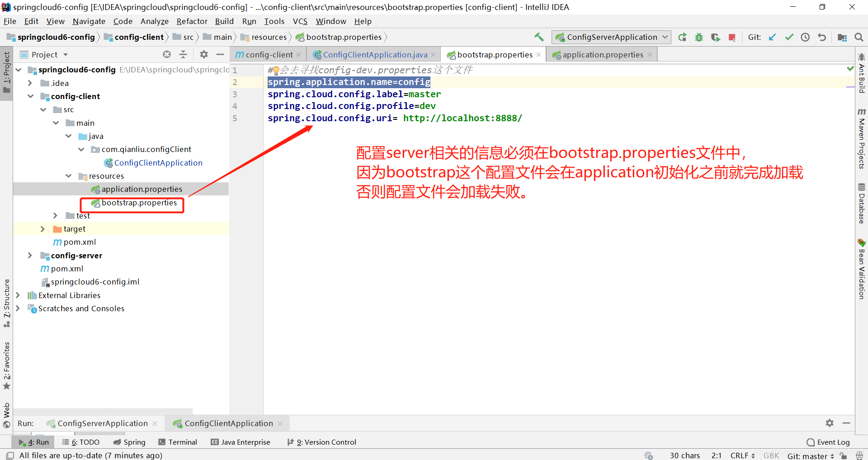
Task: Open the Refactor menu
Action: pyautogui.click(x=192, y=21)
